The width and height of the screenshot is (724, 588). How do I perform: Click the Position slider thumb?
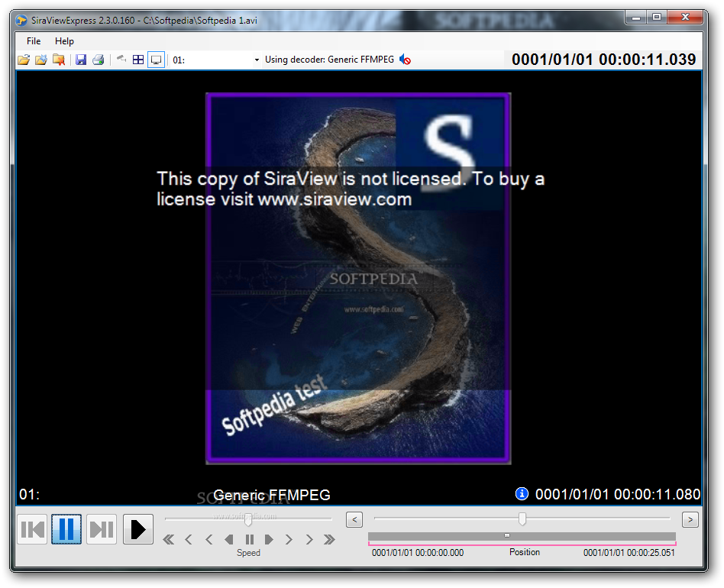click(x=522, y=519)
